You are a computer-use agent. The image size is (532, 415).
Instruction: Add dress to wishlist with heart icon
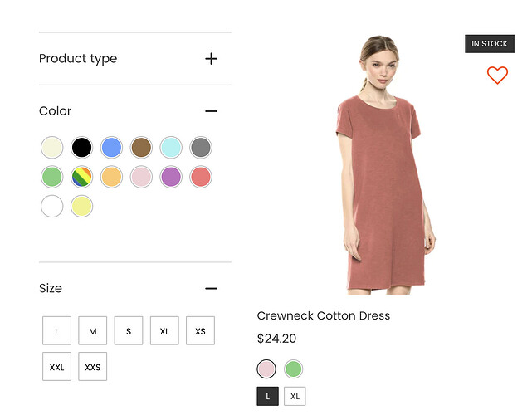point(497,76)
